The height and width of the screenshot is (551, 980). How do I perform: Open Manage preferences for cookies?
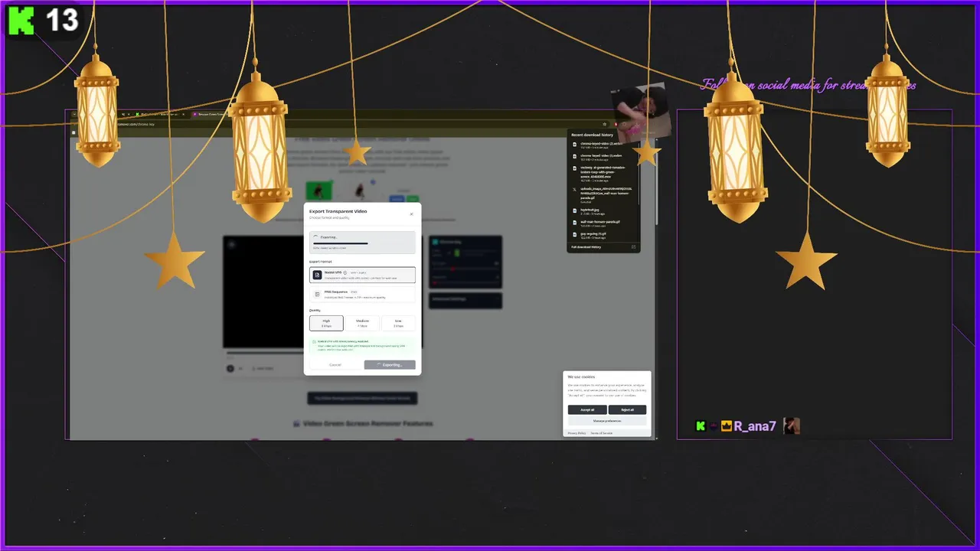tap(607, 421)
